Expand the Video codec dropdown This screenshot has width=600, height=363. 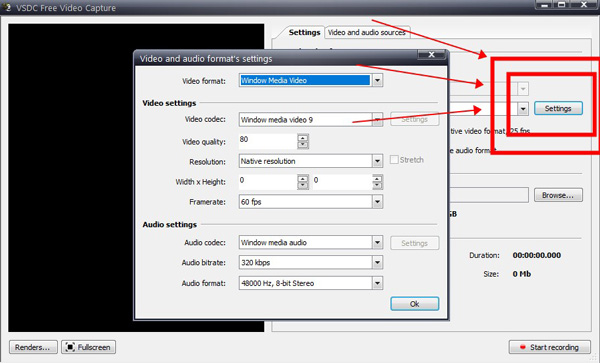click(x=377, y=120)
